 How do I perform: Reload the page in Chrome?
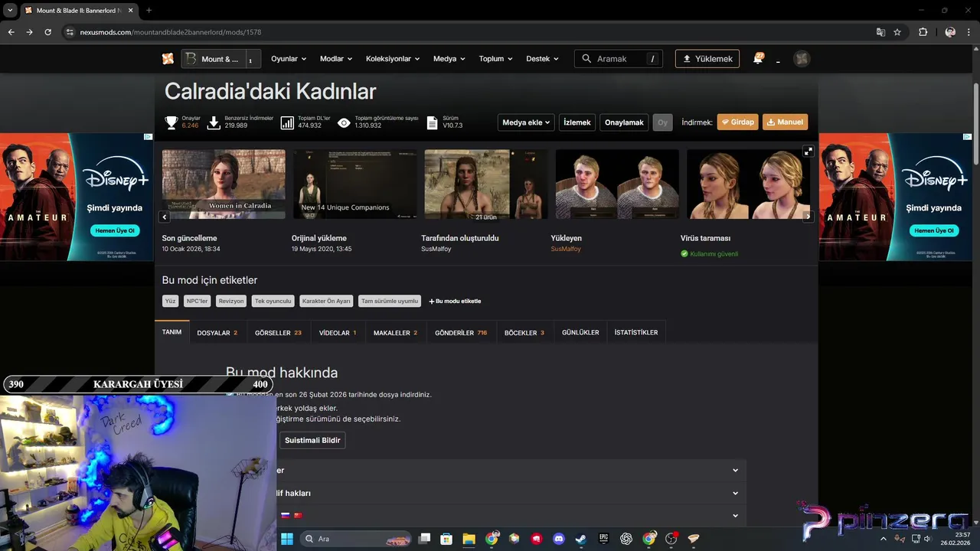click(47, 32)
